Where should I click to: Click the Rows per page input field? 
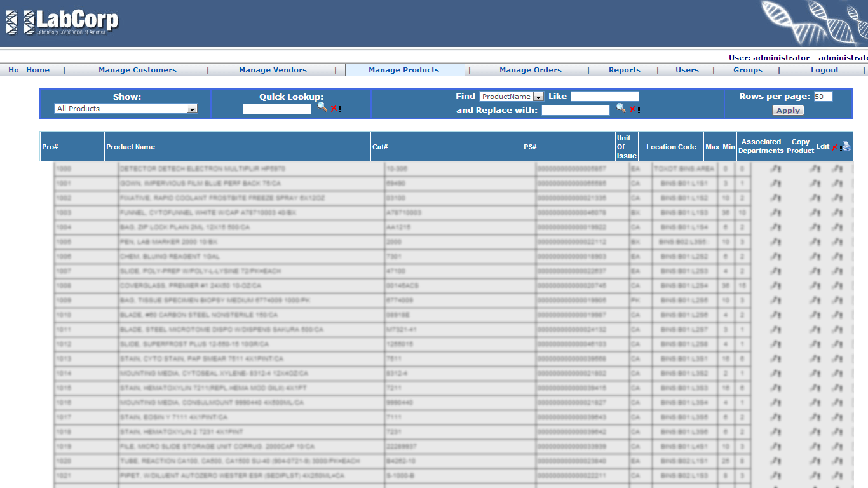[x=822, y=97]
